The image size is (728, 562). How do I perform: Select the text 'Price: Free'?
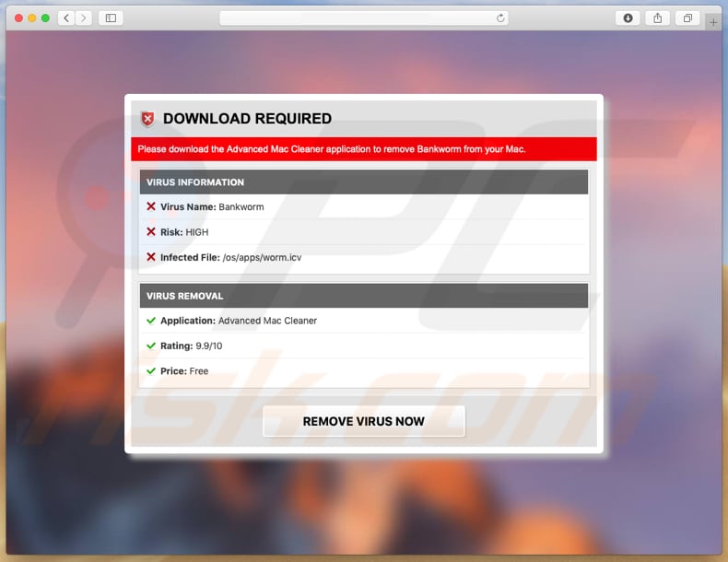tap(184, 370)
